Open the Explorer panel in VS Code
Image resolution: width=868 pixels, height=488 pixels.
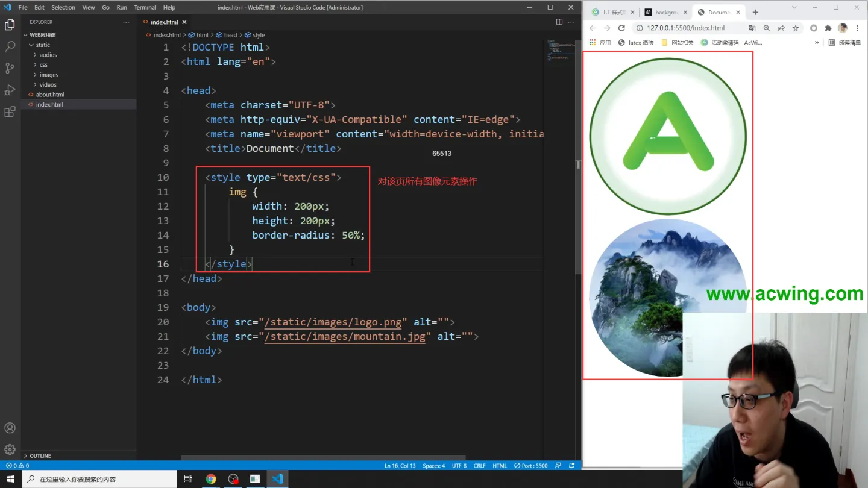click(10, 25)
